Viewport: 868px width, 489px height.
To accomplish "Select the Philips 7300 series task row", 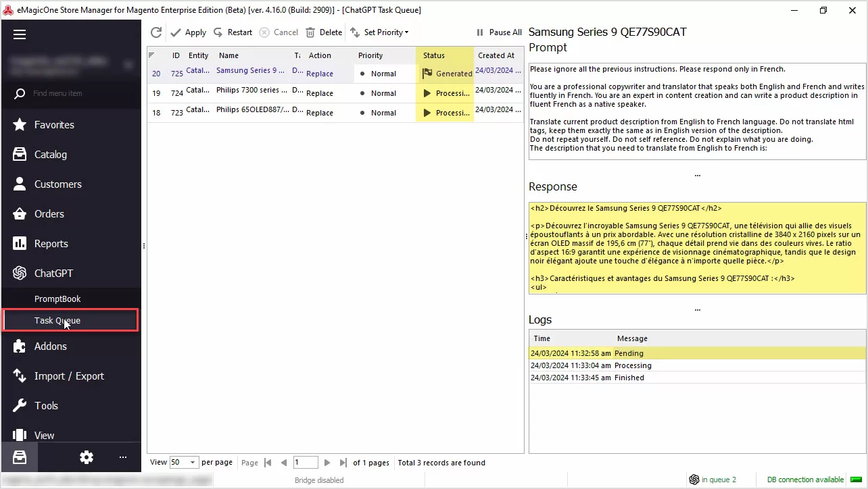I will point(335,93).
